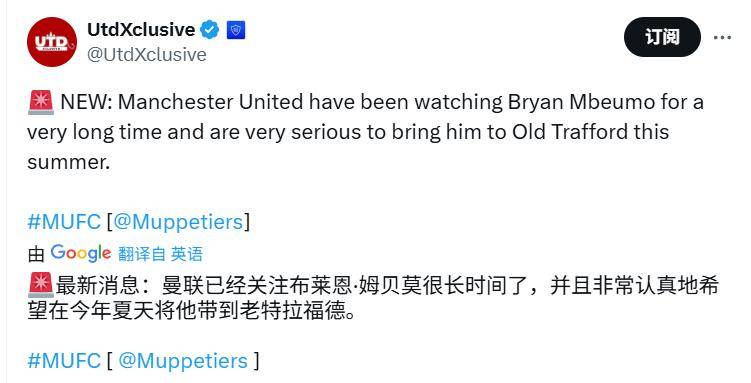Viewport: 751px width, 383px height.
Task: Click the black 订阅 subscribe button
Action: [662, 37]
